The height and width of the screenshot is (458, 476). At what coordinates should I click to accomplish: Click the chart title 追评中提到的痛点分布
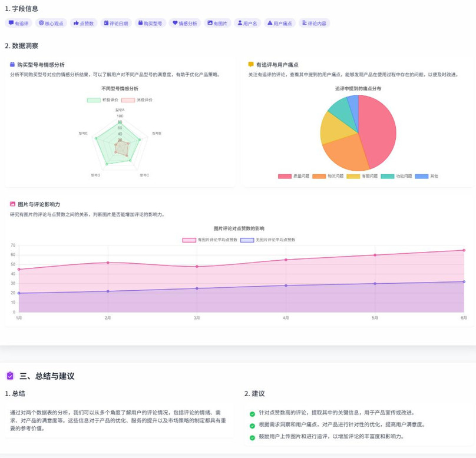(x=358, y=88)
